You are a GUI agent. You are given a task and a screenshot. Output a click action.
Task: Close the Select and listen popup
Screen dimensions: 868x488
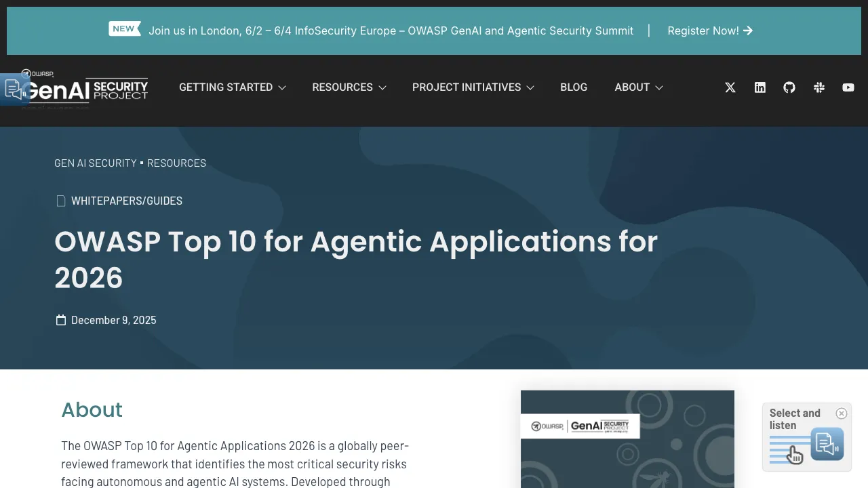[842, 413]
